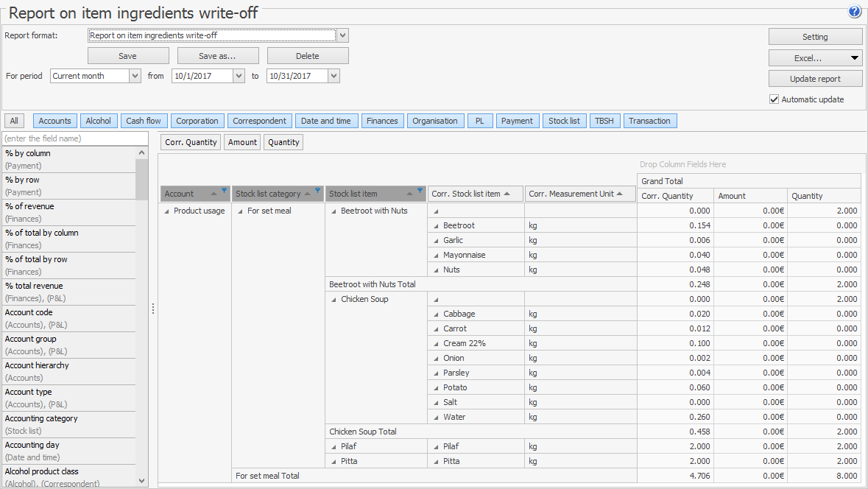This screenshot has height=489, width=868.
Task: Click sort arrow on Corr. Measurement Unit header
Action: [x=620, y=194]
